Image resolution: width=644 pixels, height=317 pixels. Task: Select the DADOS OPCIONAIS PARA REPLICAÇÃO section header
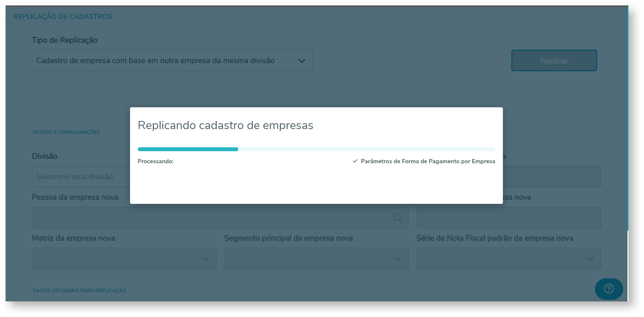click(79, 290)
